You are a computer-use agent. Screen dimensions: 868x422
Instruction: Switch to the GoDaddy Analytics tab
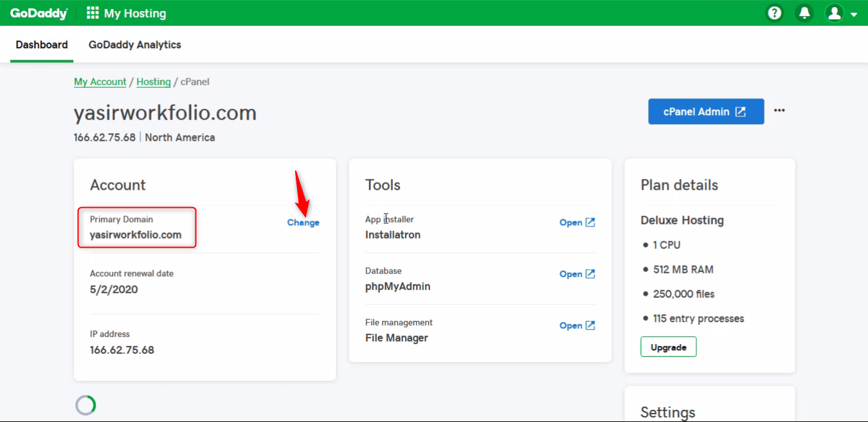(x=135, y=45)
